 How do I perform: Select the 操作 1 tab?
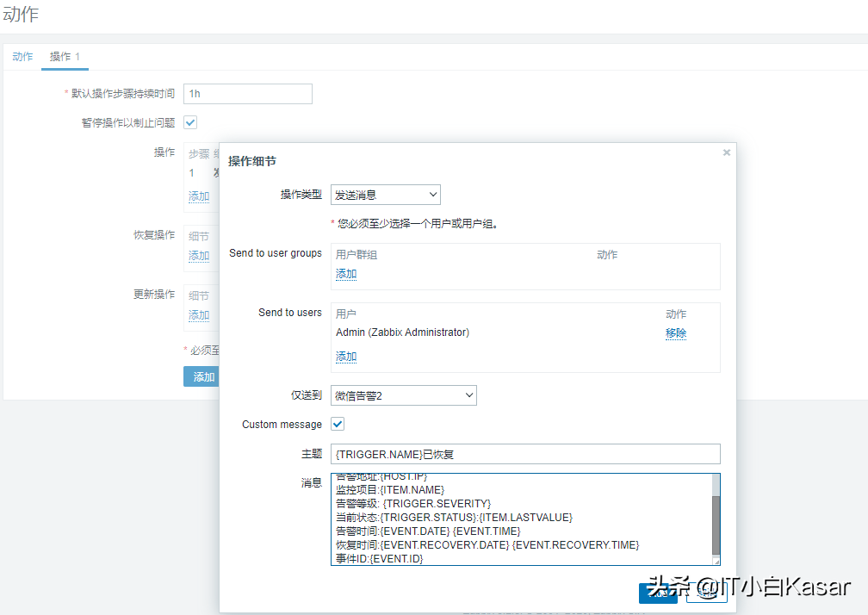click(x=65, y=57)
